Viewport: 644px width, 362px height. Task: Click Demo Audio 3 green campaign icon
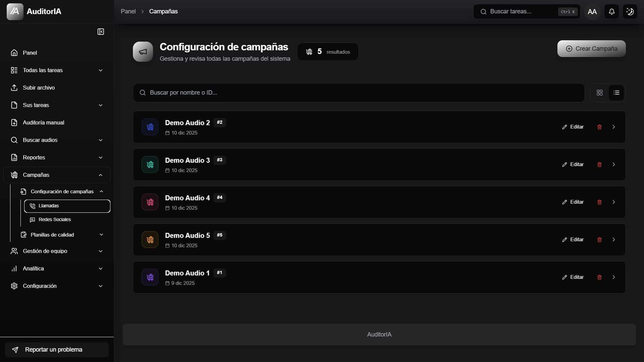point(150,164)
